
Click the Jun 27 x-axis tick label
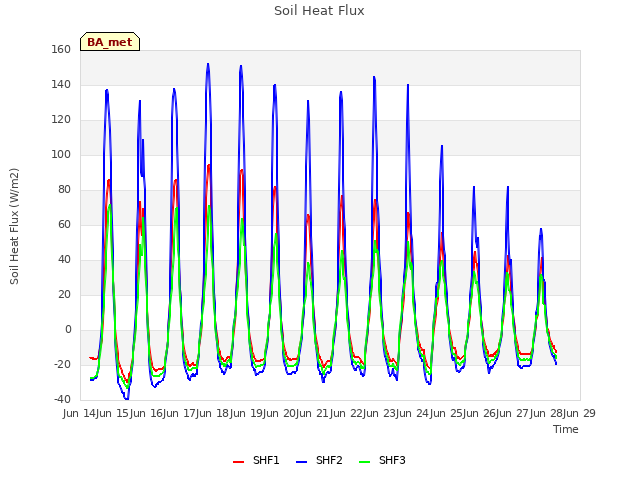[x=514, y=413]
